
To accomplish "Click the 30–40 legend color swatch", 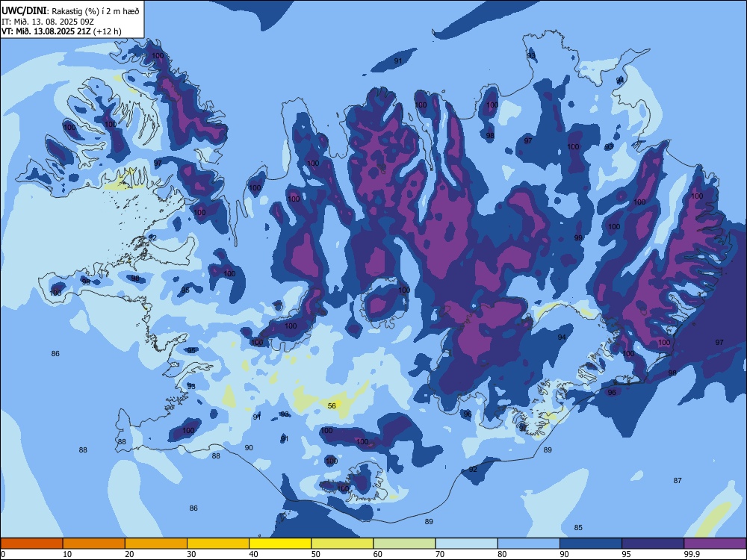I will tap(218, 544).
